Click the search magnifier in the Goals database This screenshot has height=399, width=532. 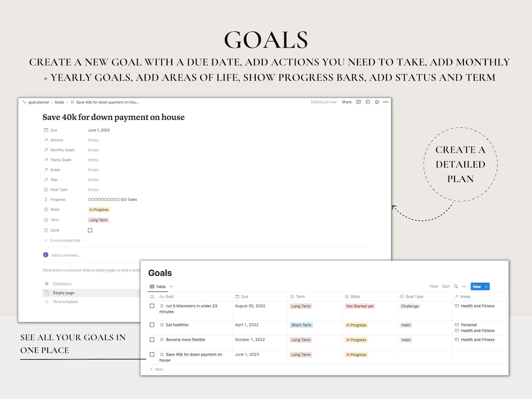455,286
